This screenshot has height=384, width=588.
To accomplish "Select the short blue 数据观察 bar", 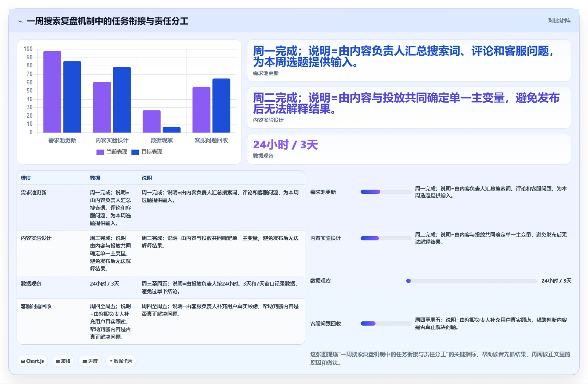I will tap(172, 130).
